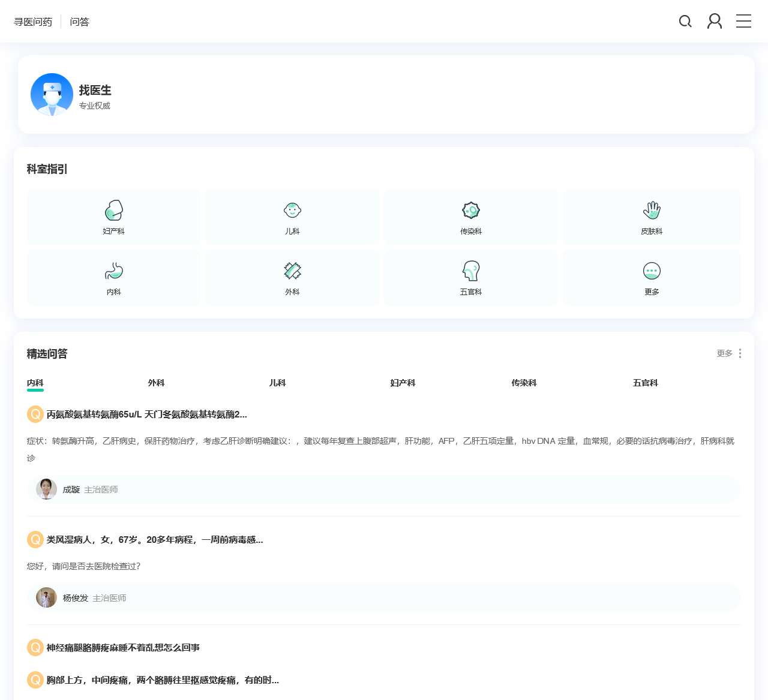
Task: Open the 五官科 head icon
Action: click(471, 272)
